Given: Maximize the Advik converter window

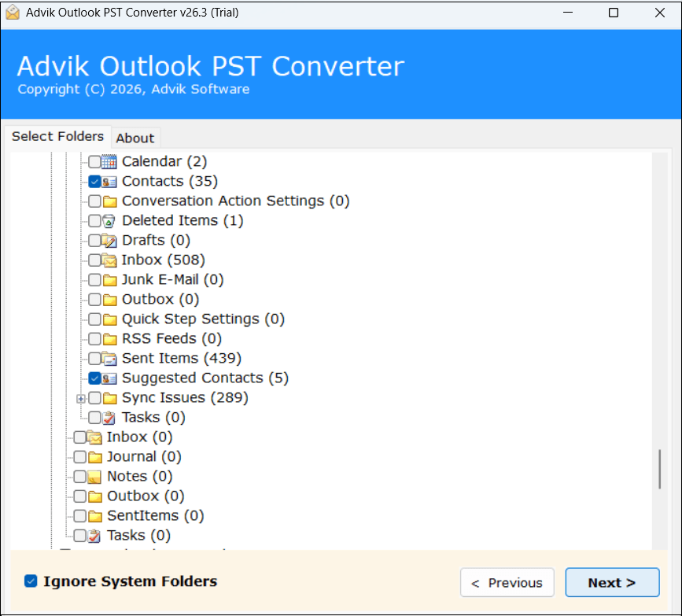Looking at the screenshot, I should tap(614, 13).
